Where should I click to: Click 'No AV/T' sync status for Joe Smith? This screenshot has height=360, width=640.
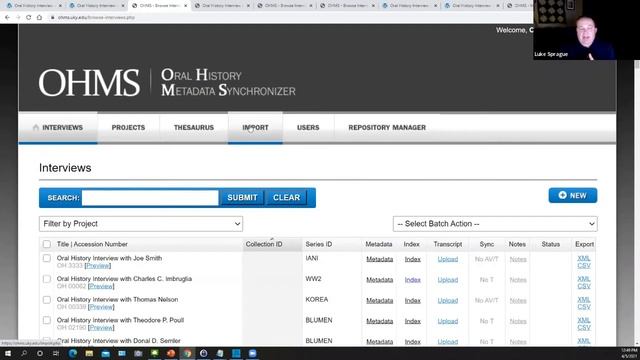487,259
